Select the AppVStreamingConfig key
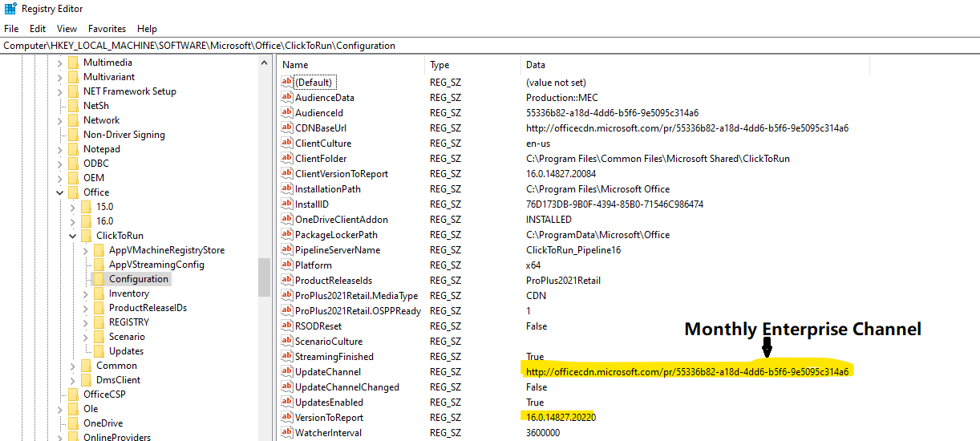Viewport: 980px width, 441px height. [x=156, y=264]
